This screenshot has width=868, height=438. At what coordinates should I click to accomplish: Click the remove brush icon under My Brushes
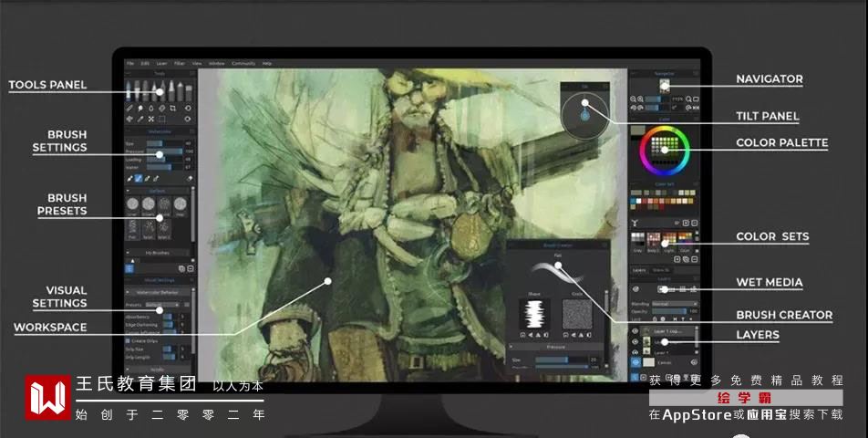click(x=190, y=268)
